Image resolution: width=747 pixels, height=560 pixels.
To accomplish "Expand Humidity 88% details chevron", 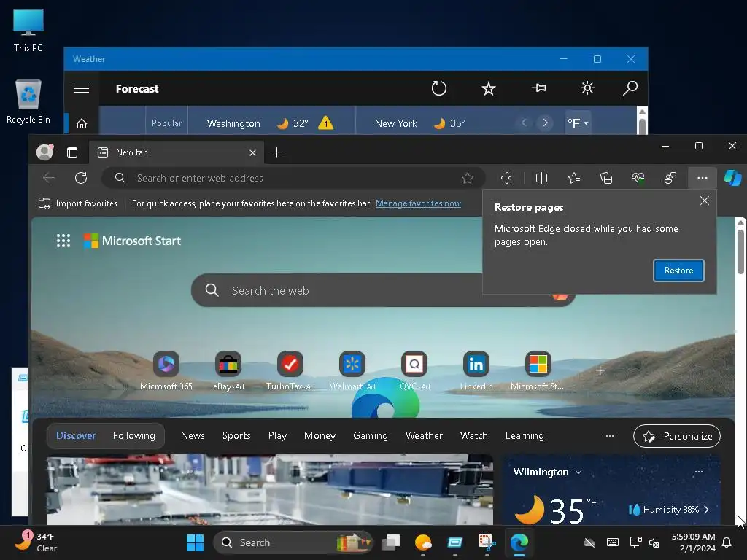I will click(706, 510).
